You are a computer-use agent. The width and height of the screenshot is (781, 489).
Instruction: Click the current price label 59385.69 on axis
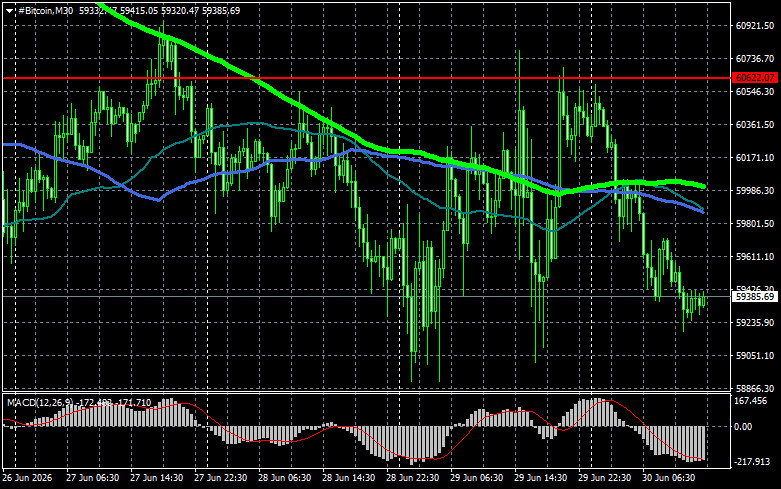point(755,297)
